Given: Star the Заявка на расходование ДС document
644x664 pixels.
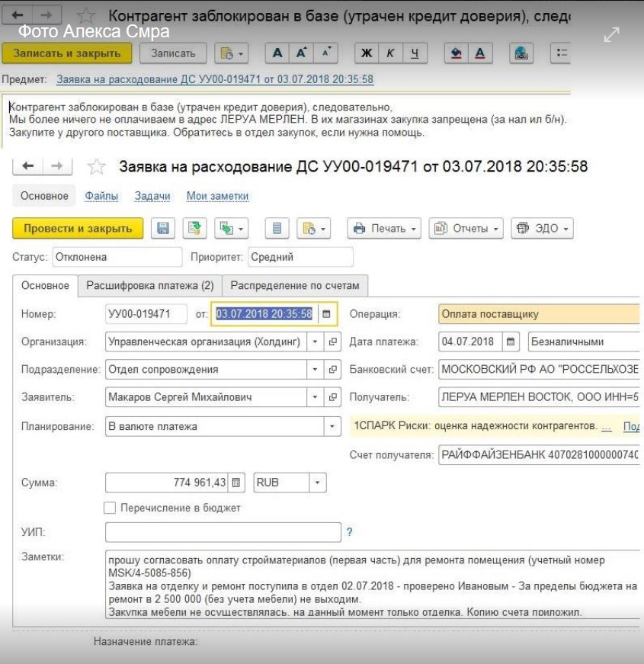Looking at the screenshot, I should pyautogui.click(x=97, y=166).
